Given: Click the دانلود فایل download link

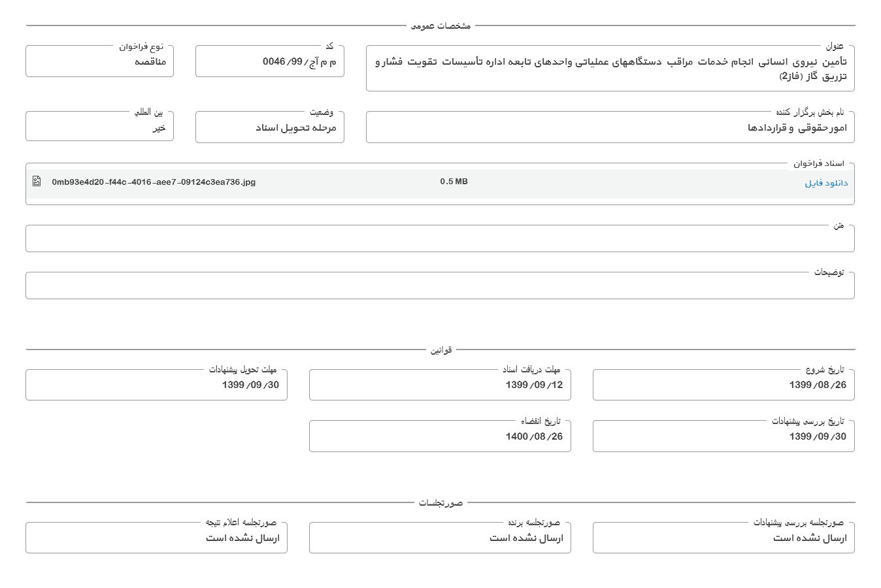Looking at the screenshot, I should click(x=826, y=184).
